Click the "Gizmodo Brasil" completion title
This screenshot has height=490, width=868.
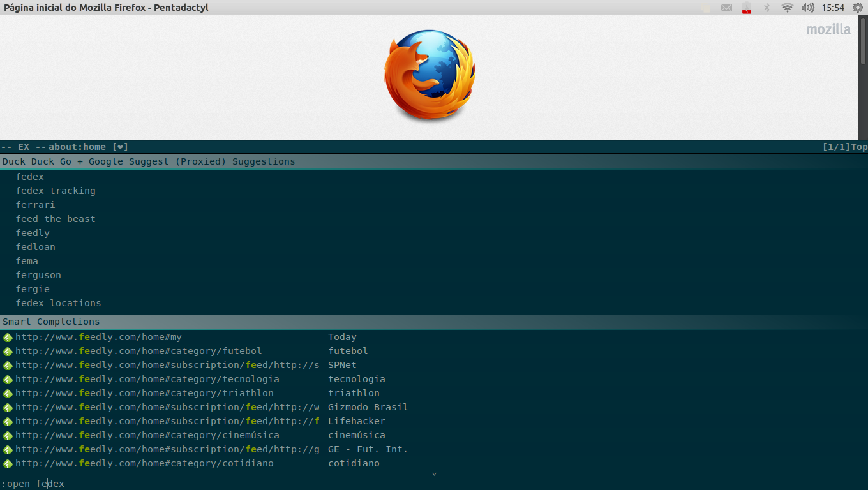pyautogui.click(x=368, y=407)
